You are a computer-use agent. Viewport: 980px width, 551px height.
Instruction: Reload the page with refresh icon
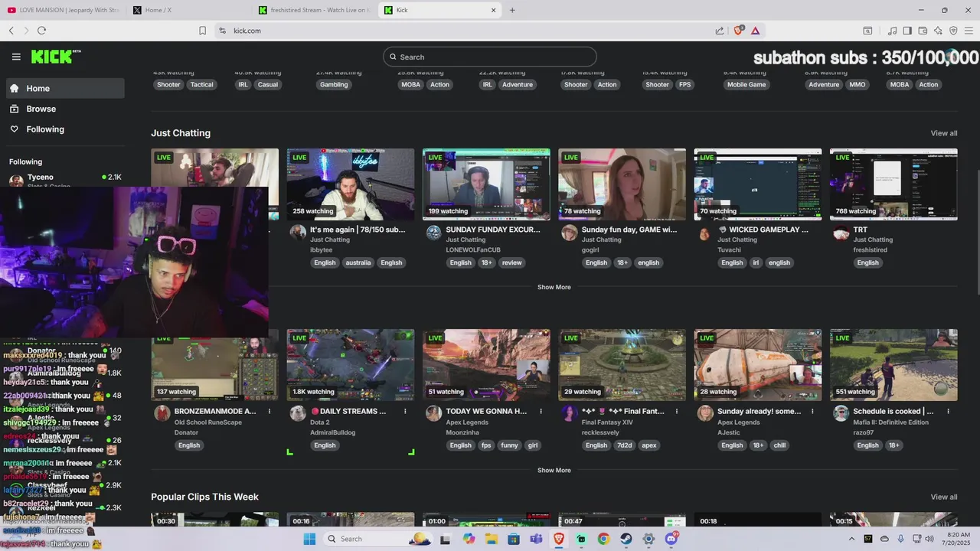(x=41, y=31)
